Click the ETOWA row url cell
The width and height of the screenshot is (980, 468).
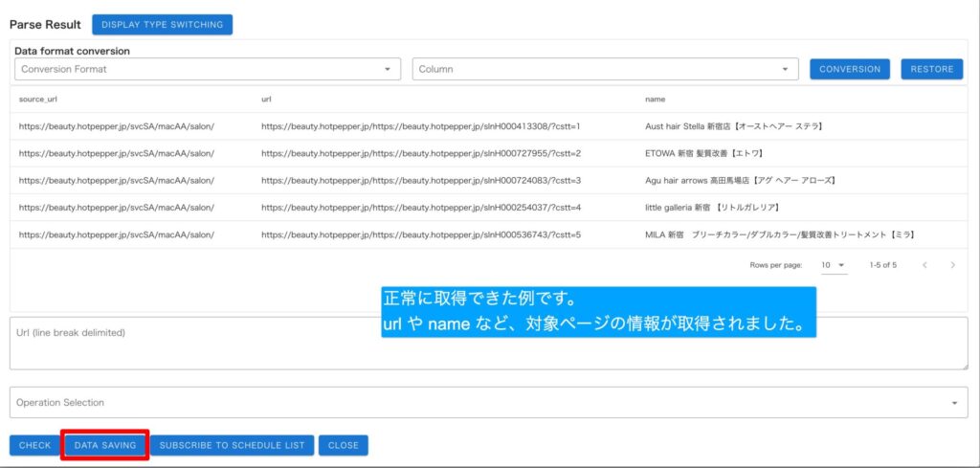(x=421, y=153)
